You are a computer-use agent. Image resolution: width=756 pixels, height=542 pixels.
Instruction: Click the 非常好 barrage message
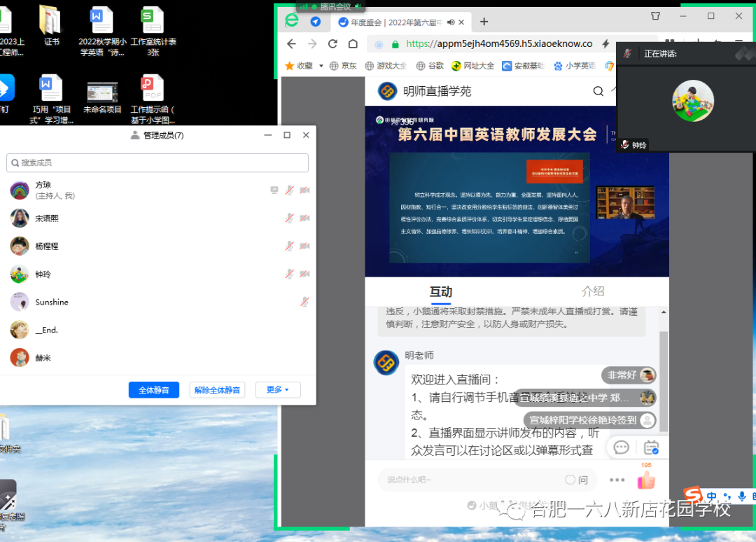pyautogui.click(x=629, y=375)
